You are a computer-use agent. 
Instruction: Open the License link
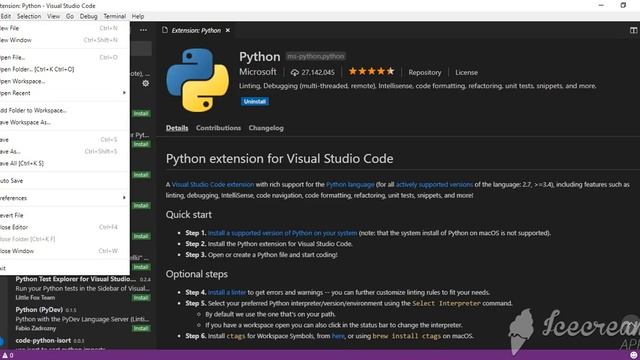(467, 72)
